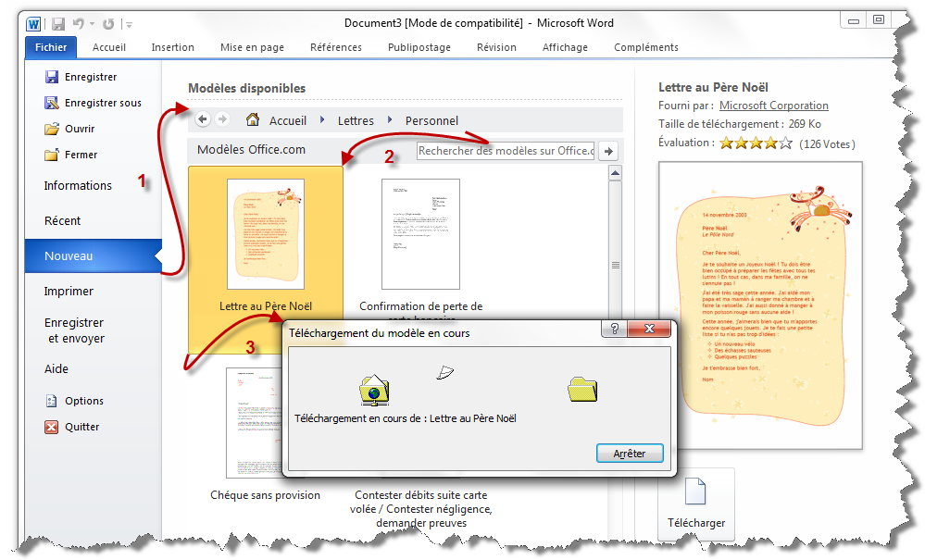Screen dimensions: 925x560
Task: Click the search arrow button beside search field
Action: [608, 151]
